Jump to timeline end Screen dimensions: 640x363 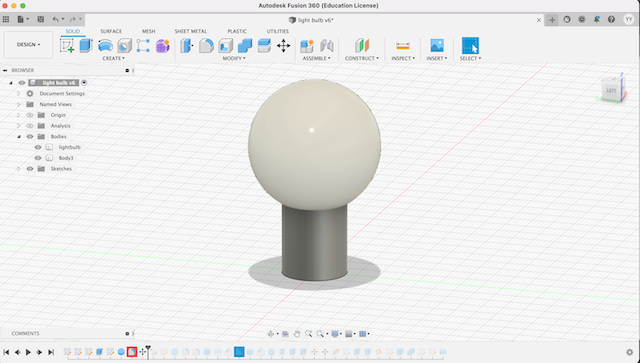pyautogui.click(x=51, y=352)
